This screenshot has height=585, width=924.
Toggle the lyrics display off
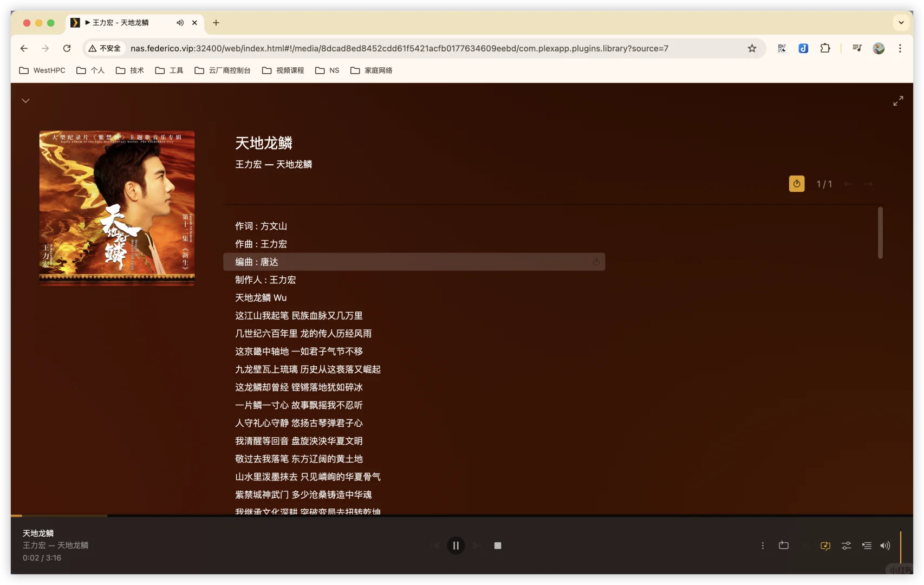[x=825, y=545]
